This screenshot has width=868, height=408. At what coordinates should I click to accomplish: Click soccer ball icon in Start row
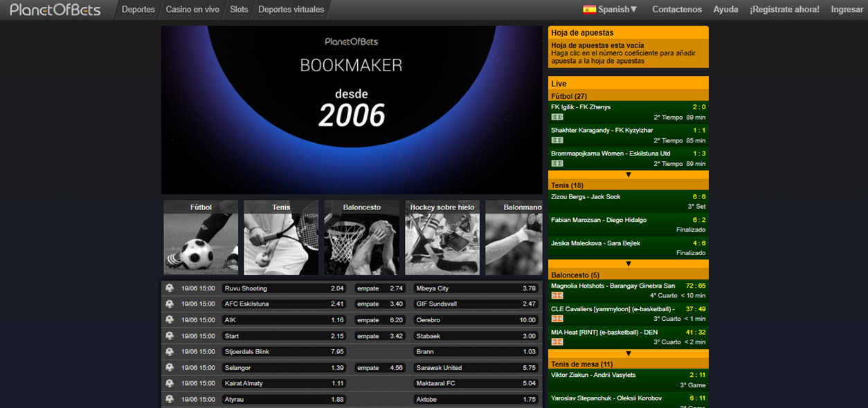170,336
